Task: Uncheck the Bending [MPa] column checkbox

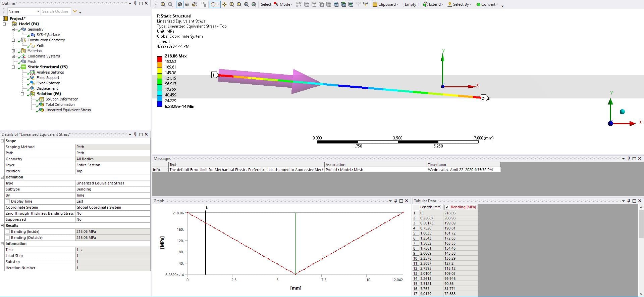Action: pyautogui.click(x=447, y=207)
